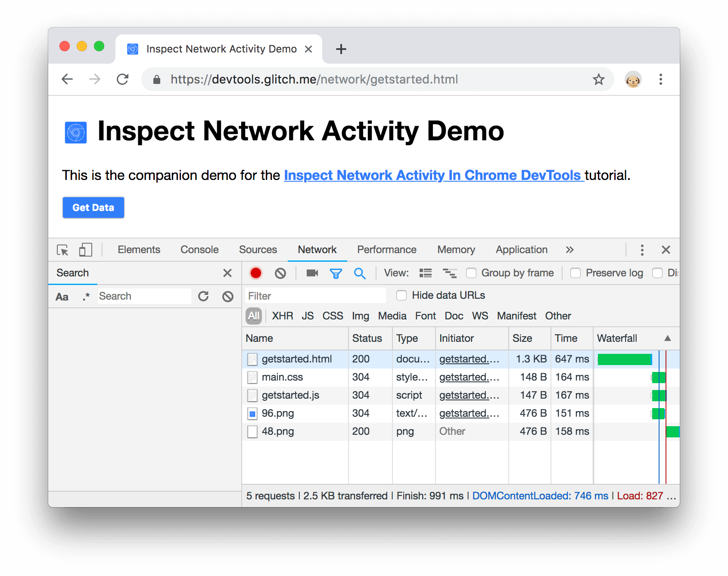Filter requests by XHR
The image size is (728, 576).
(283, 316)
